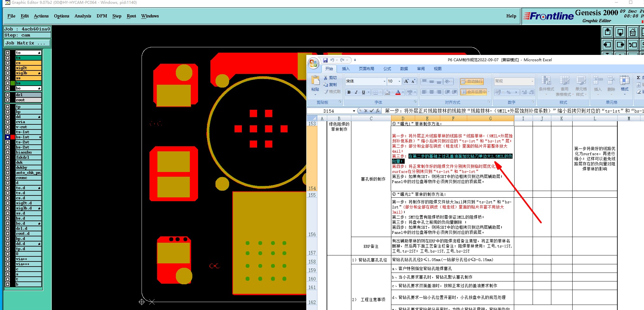Toggle Bold formatting in Excel

(x=349, y=92)
